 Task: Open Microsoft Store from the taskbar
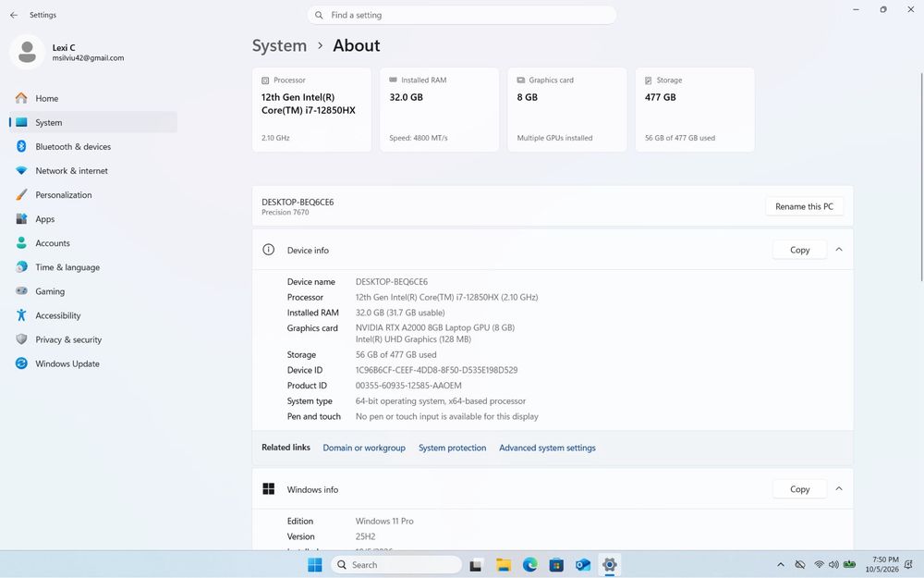pyautogui.click(x=556, y=564)
